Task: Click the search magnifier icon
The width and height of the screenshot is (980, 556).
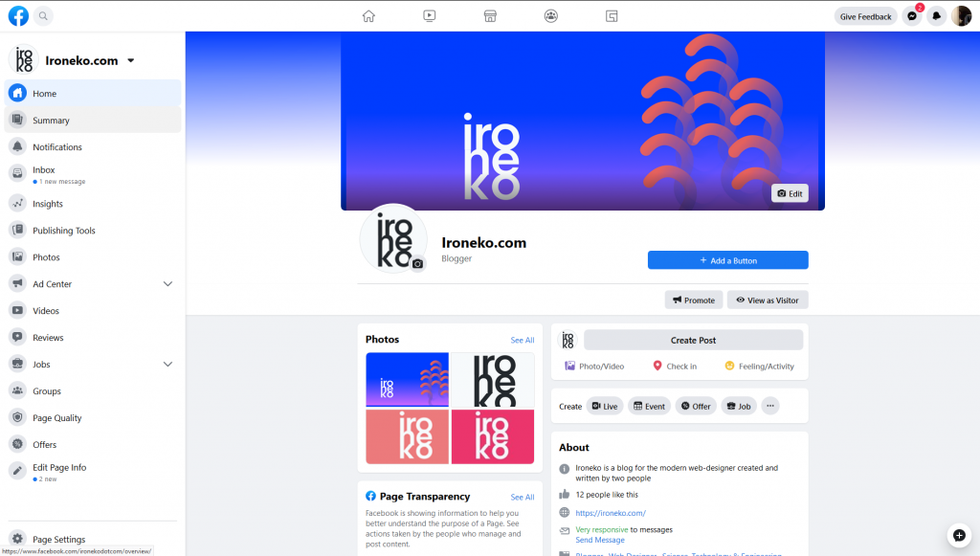Action: 42,15
